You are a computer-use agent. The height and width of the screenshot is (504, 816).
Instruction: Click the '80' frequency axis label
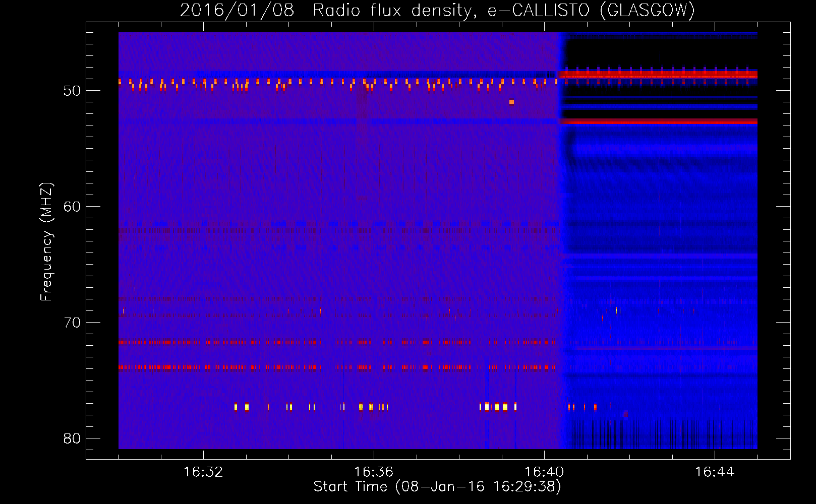tap(72, 438)
